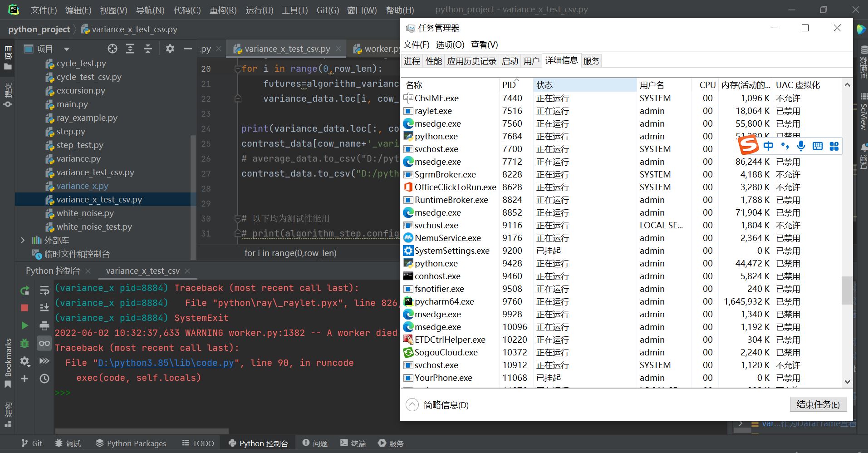868x453 pixels.
Task: Open the 项目 view dropdown arrow
Action: coord(67,49)
